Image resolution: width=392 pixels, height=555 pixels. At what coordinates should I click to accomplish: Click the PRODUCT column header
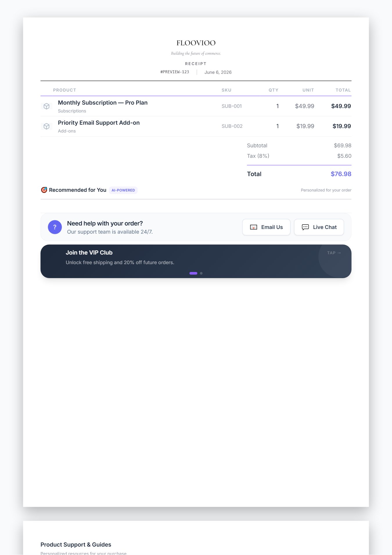tap(64, 90)
